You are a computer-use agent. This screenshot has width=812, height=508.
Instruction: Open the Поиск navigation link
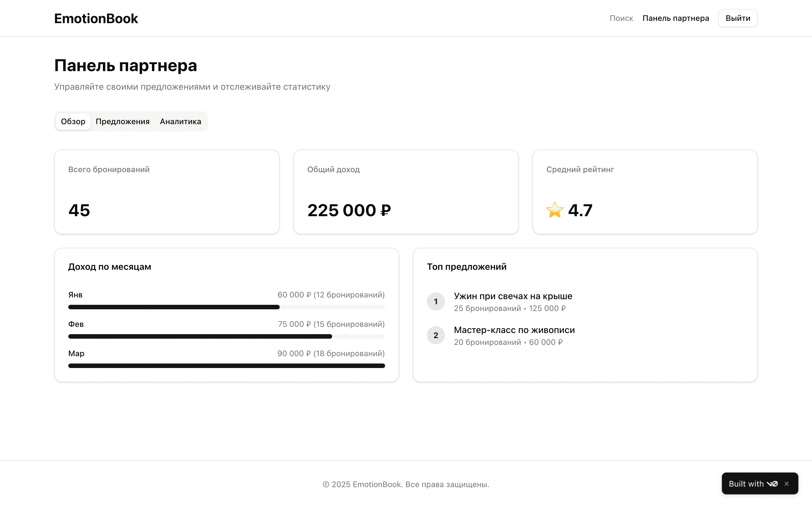(x=621, y=18)
